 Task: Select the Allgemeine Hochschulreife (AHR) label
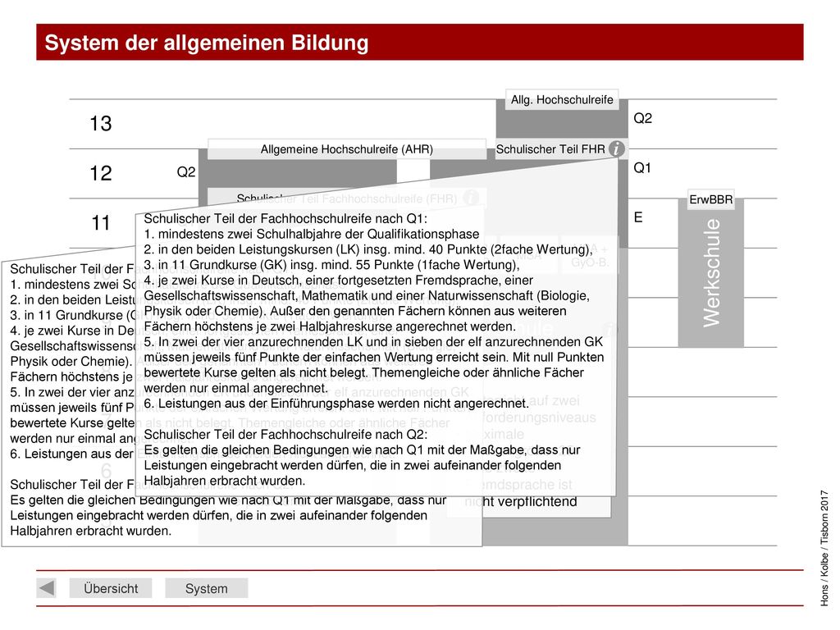[347, 149]
